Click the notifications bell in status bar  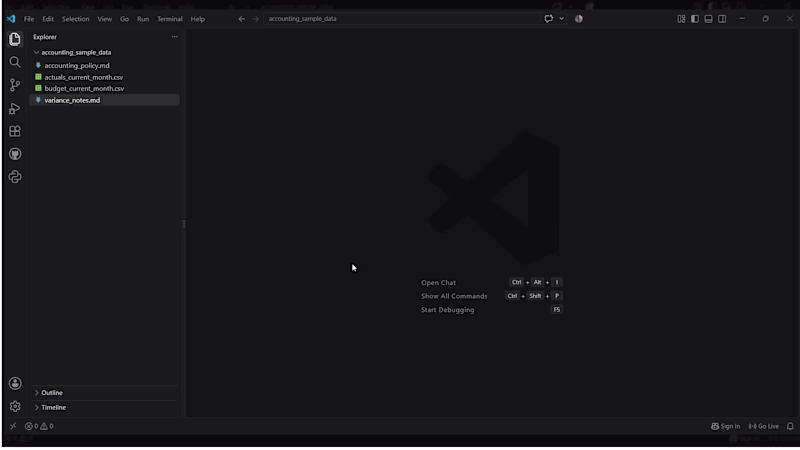[790, 426]
